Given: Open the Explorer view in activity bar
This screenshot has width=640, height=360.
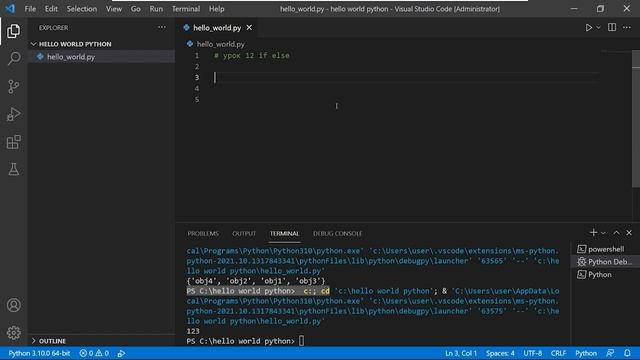Looking at the screenshot, I should pos(13,31).
